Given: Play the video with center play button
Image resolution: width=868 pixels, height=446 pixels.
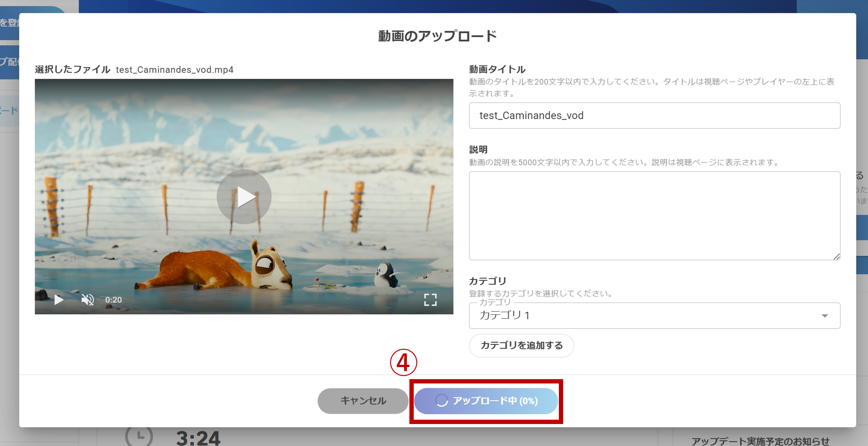Looking at the screenshot, I should [x=244, y=197].
